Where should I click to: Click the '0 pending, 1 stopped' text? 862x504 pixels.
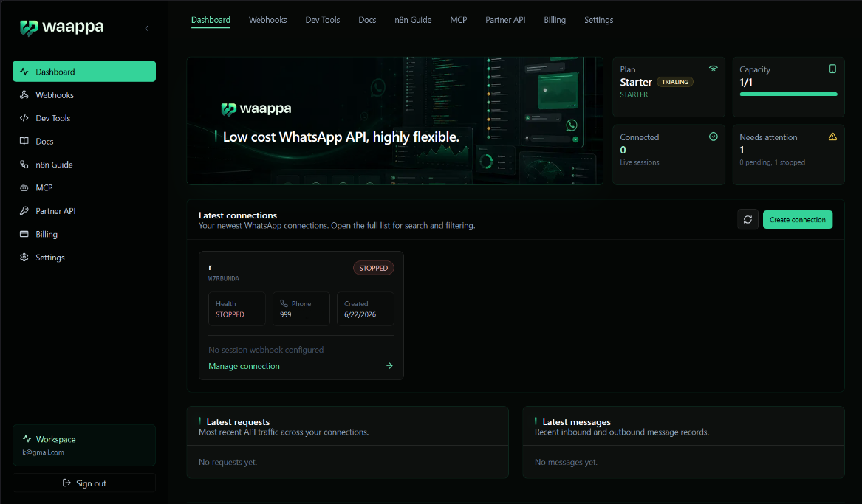pyautogui.click(x=773, y=162)
